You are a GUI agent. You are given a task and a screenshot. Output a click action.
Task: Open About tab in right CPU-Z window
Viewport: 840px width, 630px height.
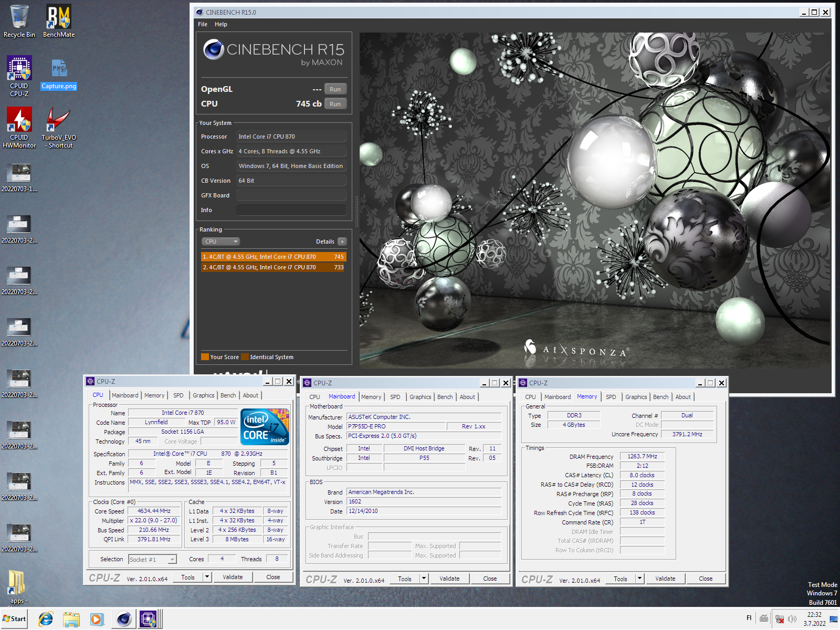pos(683,397)
